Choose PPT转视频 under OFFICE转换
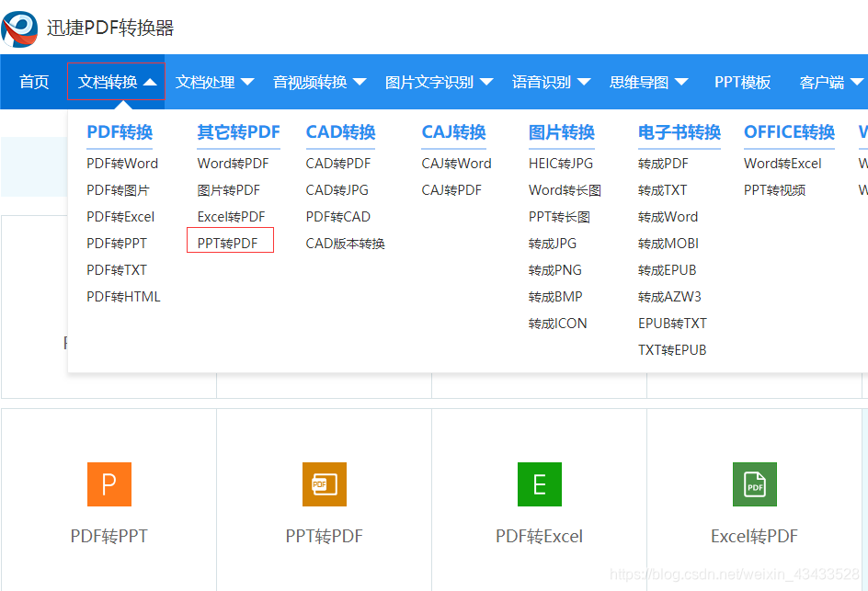 pyautogui.click(x=775, y=190)
